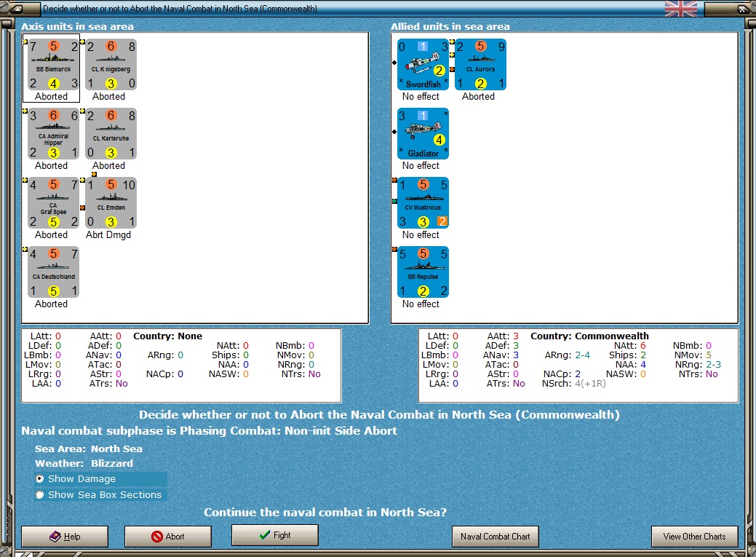Viewport: 756px width, 557px height.
Task: Click the British flag icon
Action: tap(681, 9)
